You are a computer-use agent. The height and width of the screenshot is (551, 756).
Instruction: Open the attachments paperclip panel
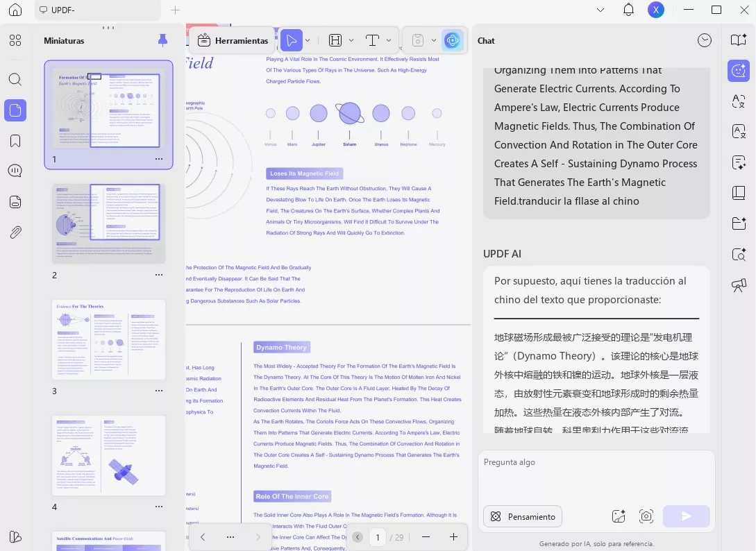pyautogui.click(x=15, y=232)
